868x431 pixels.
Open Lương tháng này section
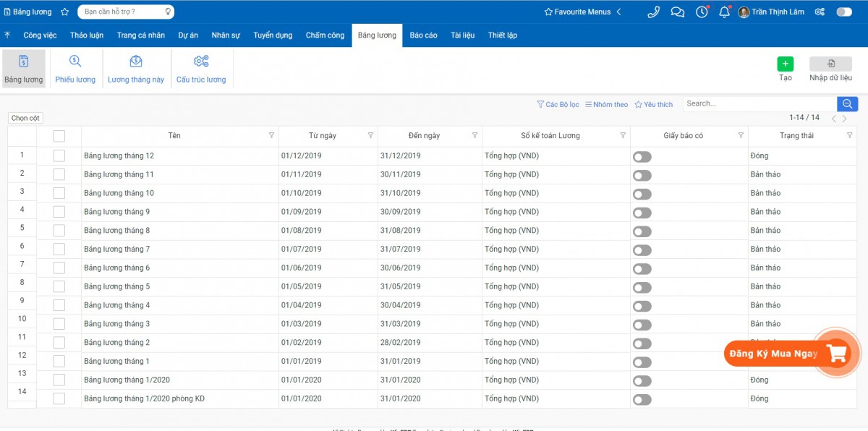[x=136, y=62]
